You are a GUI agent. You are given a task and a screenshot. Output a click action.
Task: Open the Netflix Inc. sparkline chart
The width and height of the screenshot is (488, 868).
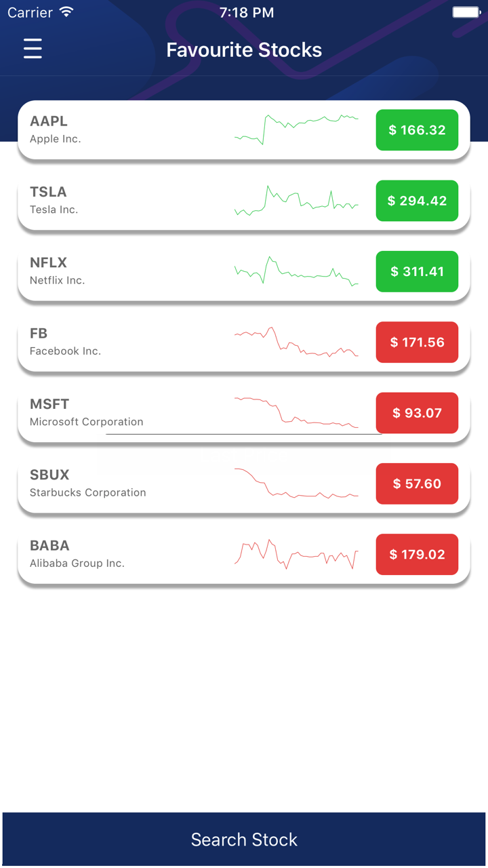point(296,271)
